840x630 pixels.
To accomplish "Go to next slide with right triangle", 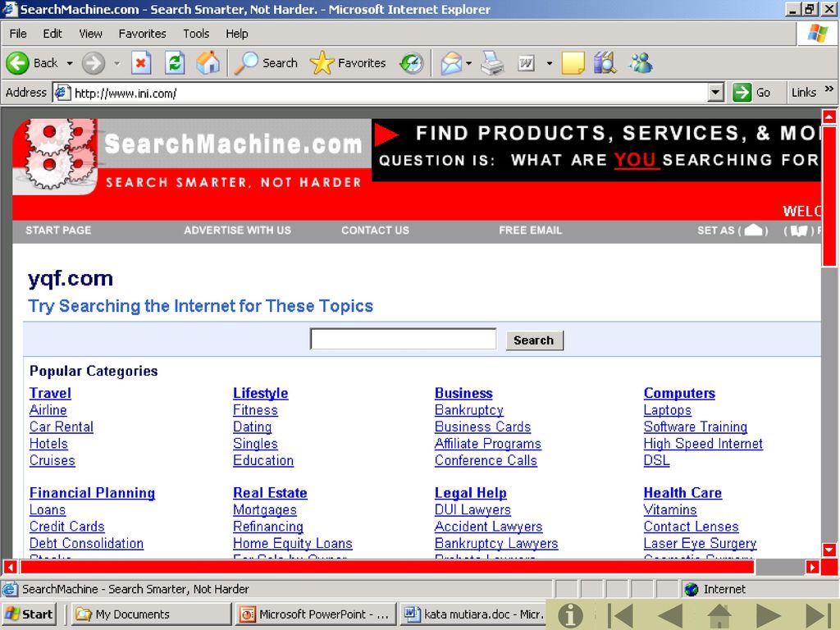I will click(x=768, y=615).
